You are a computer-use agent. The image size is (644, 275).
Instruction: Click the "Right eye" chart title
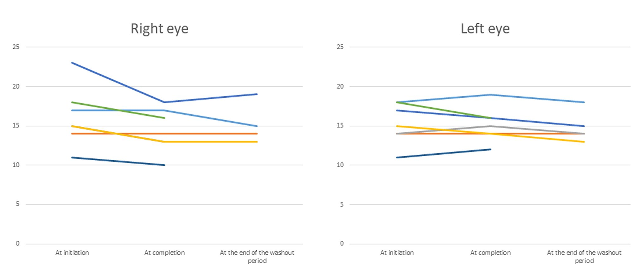pos(159,29)
